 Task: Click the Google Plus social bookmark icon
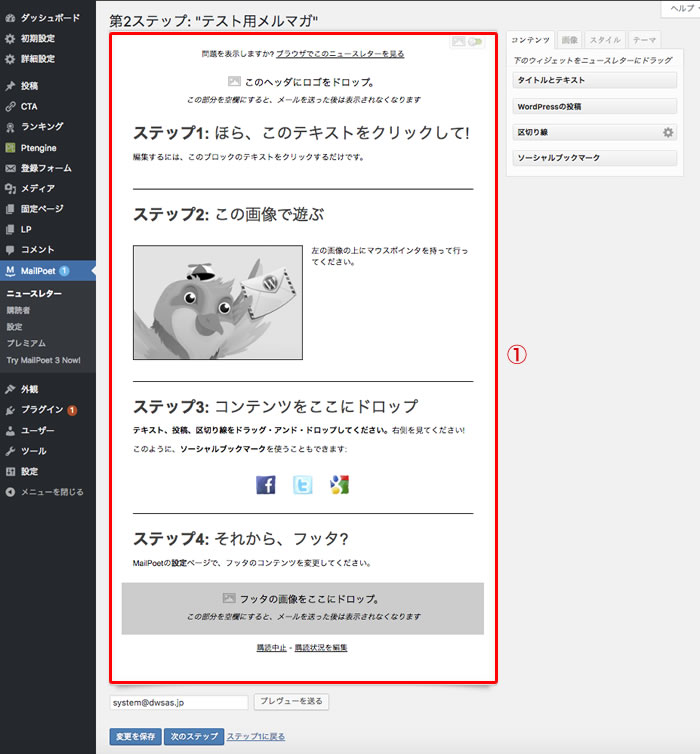(339, 485)
